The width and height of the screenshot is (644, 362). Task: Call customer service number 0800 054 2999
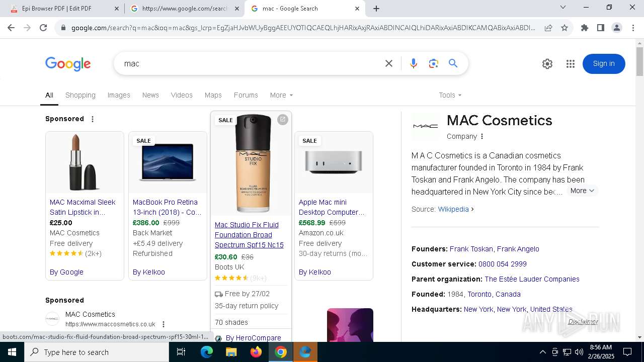(x=503, y=264)
